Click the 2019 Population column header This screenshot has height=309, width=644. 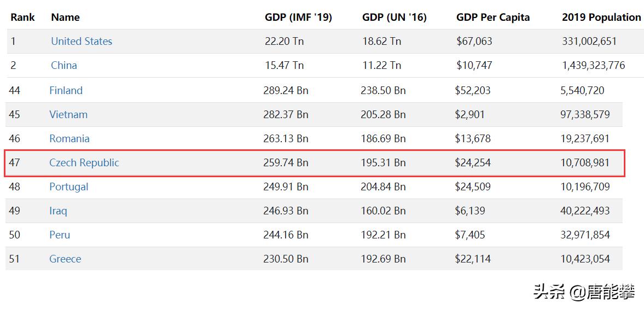601,18
